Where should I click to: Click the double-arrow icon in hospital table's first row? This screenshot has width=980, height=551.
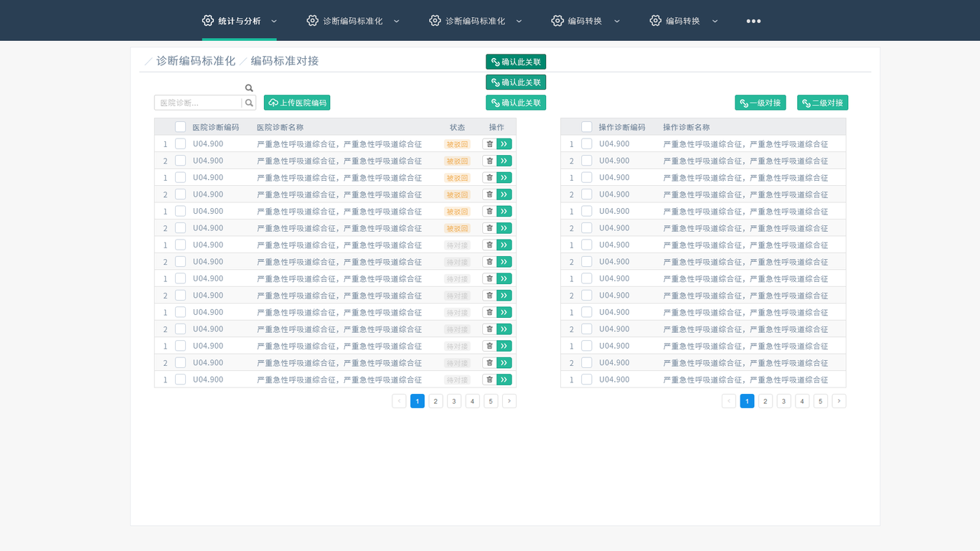pos(504,143)
